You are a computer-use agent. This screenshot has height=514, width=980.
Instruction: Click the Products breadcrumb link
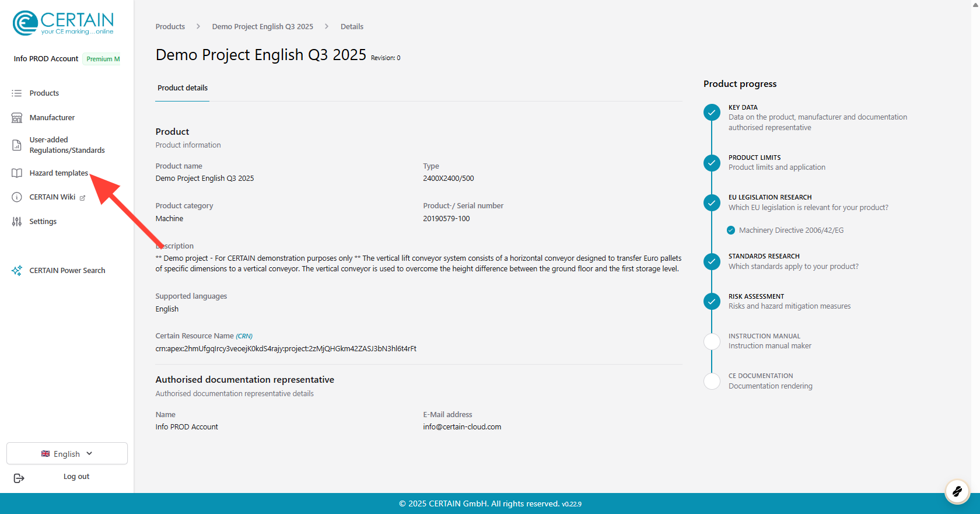(170, 27)
